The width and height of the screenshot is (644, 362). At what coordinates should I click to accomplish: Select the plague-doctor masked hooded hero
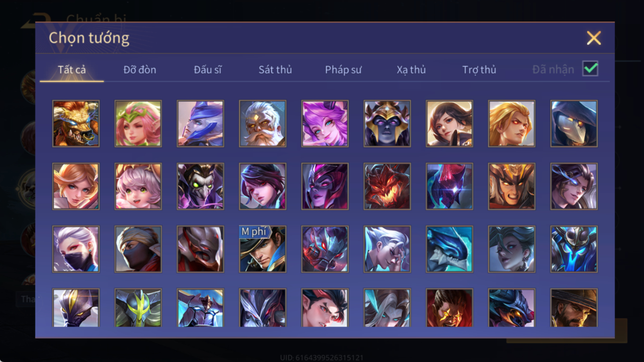pyautogui.click(x=574, y=124)
